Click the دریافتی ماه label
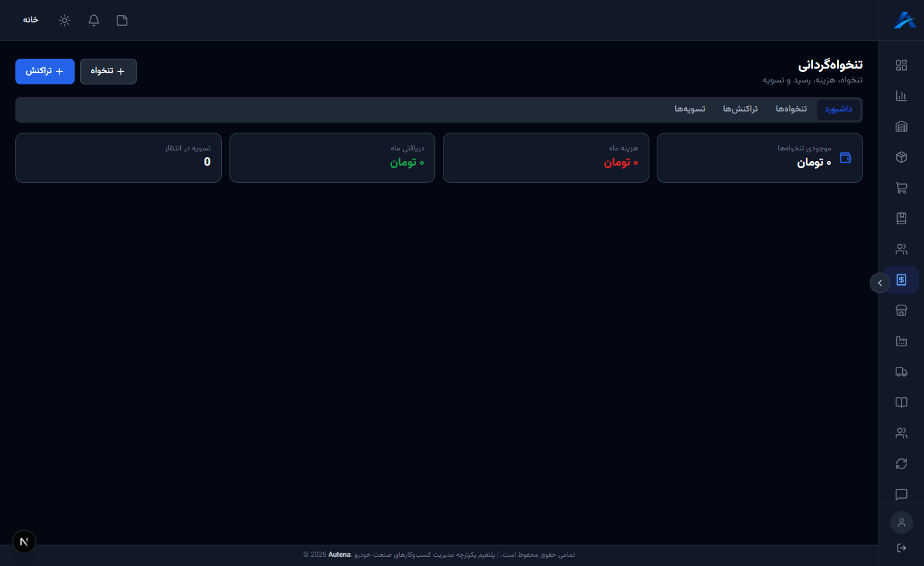 [x=407, y=148]
